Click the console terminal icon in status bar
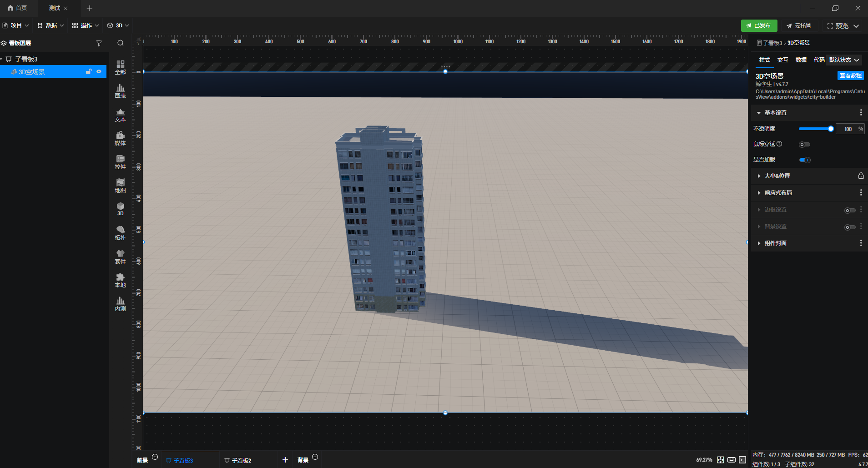Image resolution: width=868 pixels, height=468 pixels. (742, 460)
